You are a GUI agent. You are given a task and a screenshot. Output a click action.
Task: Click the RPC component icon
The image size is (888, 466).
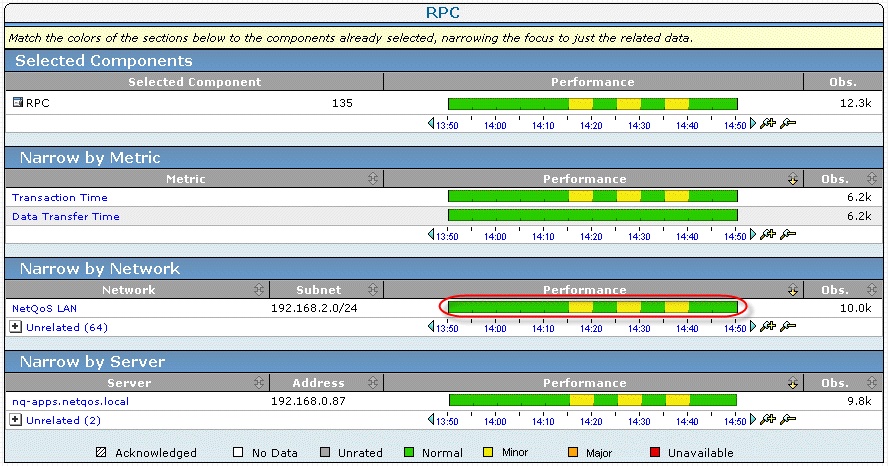[x=18, y=102]
